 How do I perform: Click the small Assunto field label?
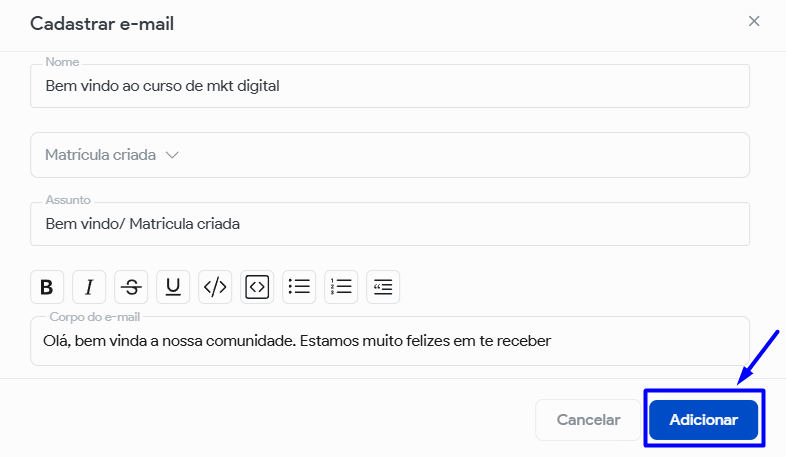(68, 200)
